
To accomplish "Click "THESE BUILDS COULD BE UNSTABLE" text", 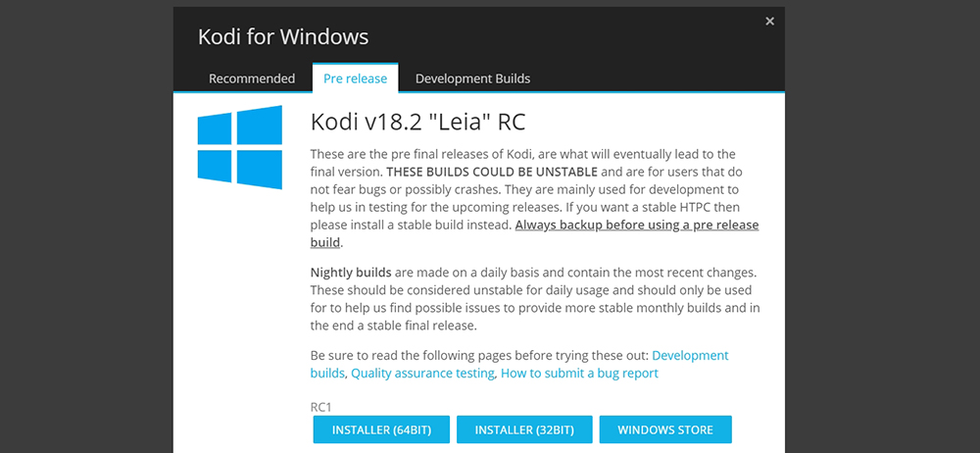I will click(x=493, y=172).
